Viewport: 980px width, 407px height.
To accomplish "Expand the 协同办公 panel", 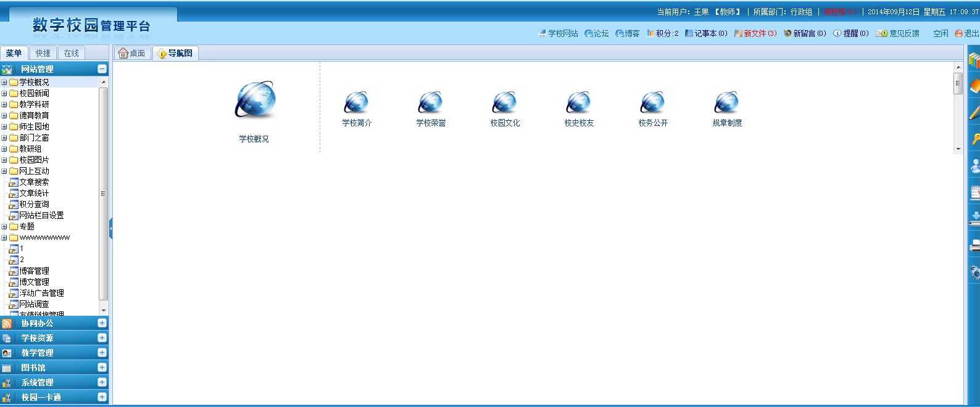I will click(102, 323).
